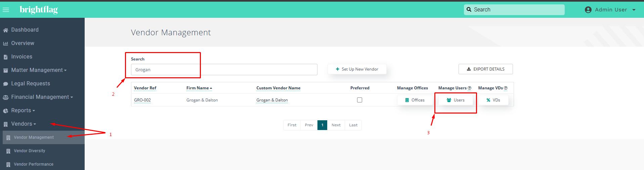
Task: Click the Manage Users help icon
Action: 469,88
